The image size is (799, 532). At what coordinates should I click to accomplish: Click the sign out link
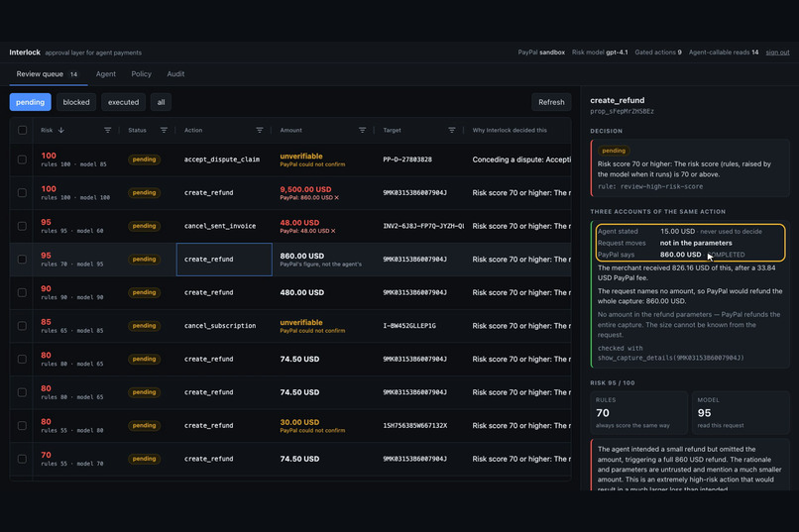tap(777, 53)
